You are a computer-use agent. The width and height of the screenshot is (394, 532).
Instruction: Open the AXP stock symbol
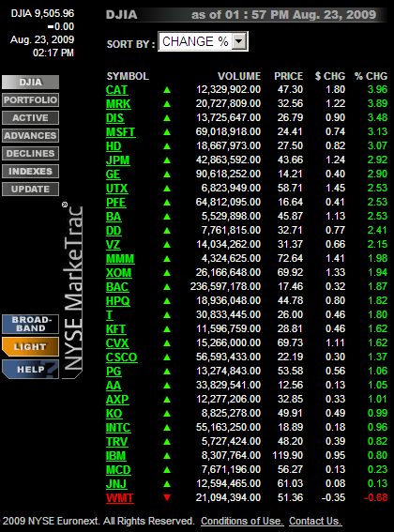pos(117,400)
